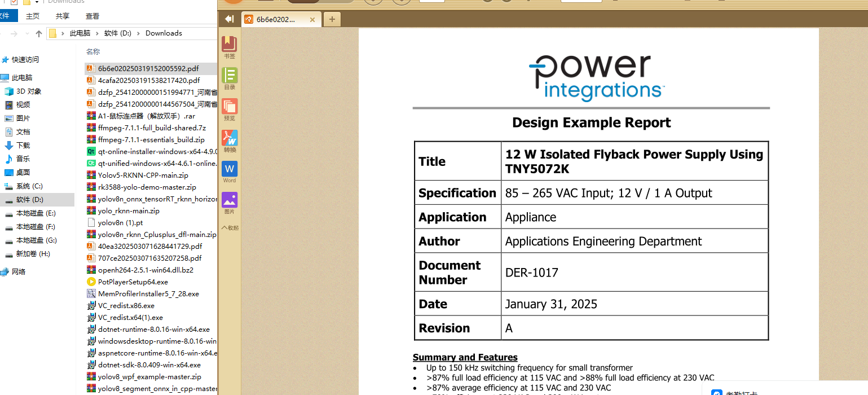Expand chevron before 此电脑 in address bar
Screen dimensions: 868x395
63,33
